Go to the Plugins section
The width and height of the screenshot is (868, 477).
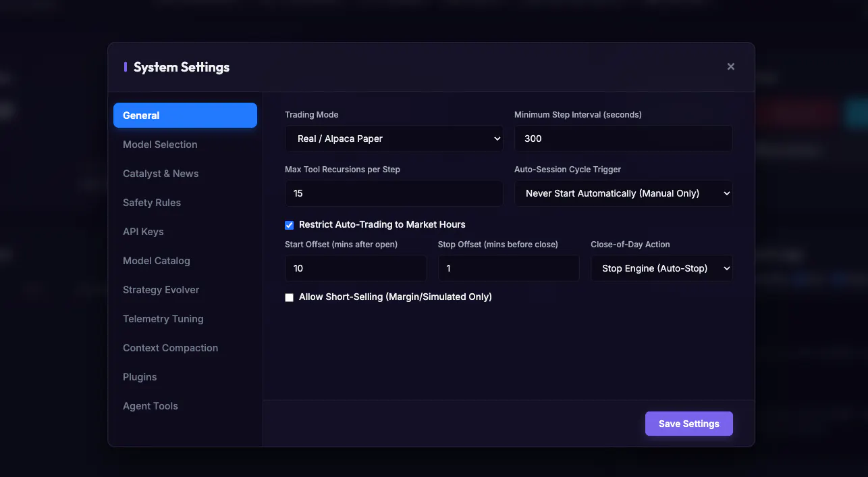pyautogui.click(x=185, y=376)
